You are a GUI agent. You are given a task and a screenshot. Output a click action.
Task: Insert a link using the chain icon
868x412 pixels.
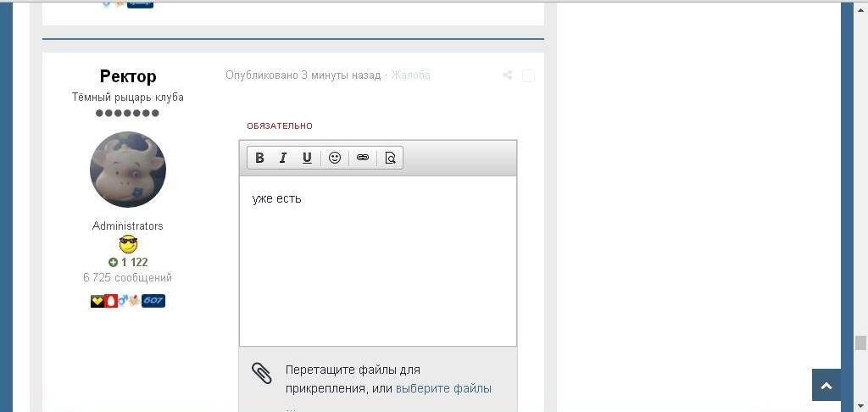click(363, 158)
